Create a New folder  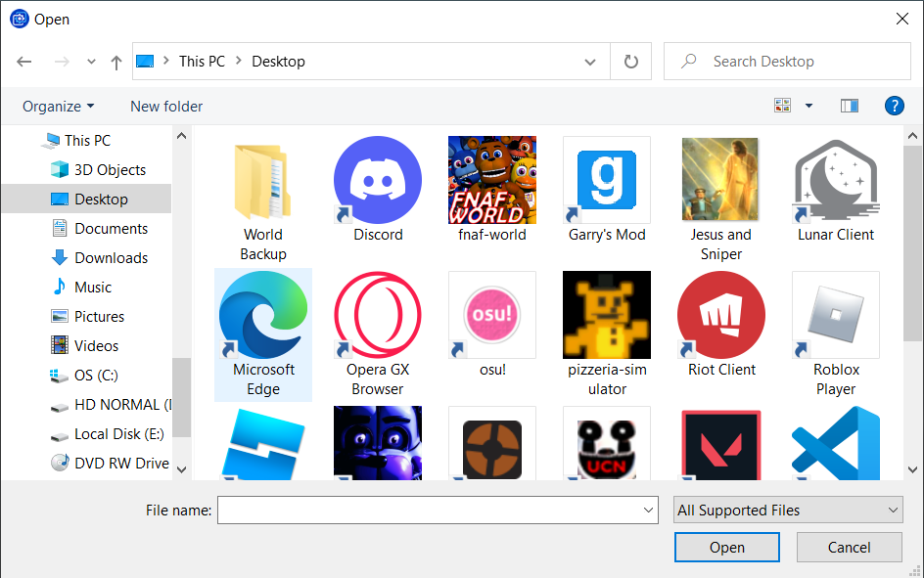166,107
